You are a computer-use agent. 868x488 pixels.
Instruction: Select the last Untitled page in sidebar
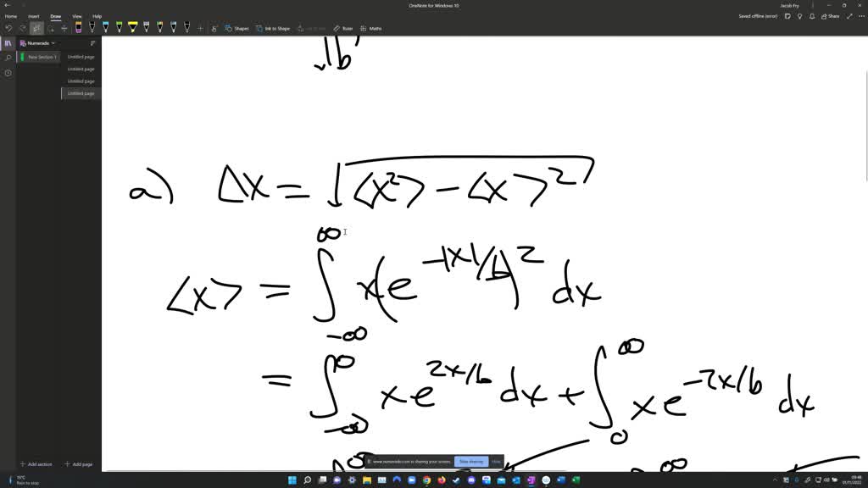click(x=81, y=93)
